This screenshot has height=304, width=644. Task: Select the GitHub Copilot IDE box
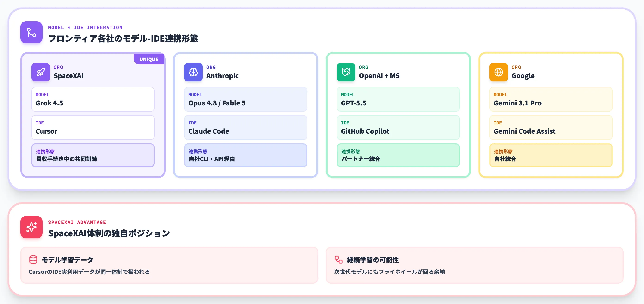click(398, 127)
